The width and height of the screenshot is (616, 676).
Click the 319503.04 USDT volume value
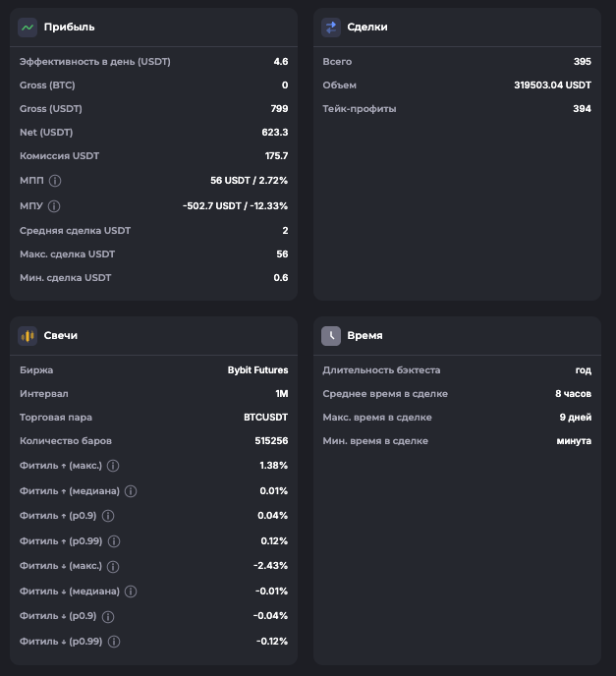click(552, 85)
